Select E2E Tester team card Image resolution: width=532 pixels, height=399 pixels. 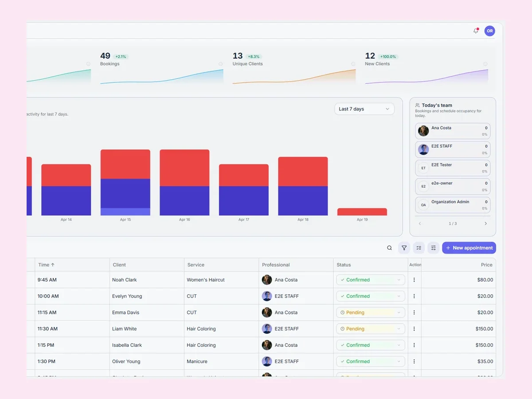pos(453,168)
